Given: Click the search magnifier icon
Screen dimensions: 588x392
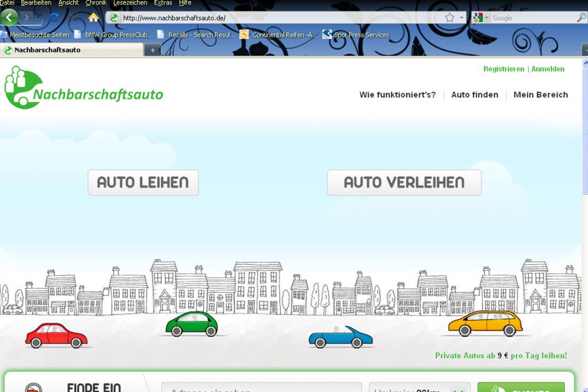Looking at the screenshot, I should [581, 17].
